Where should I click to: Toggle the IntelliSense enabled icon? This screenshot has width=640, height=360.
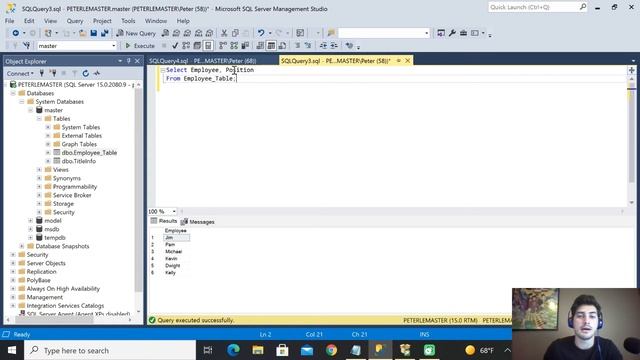[x=208, y=46]
